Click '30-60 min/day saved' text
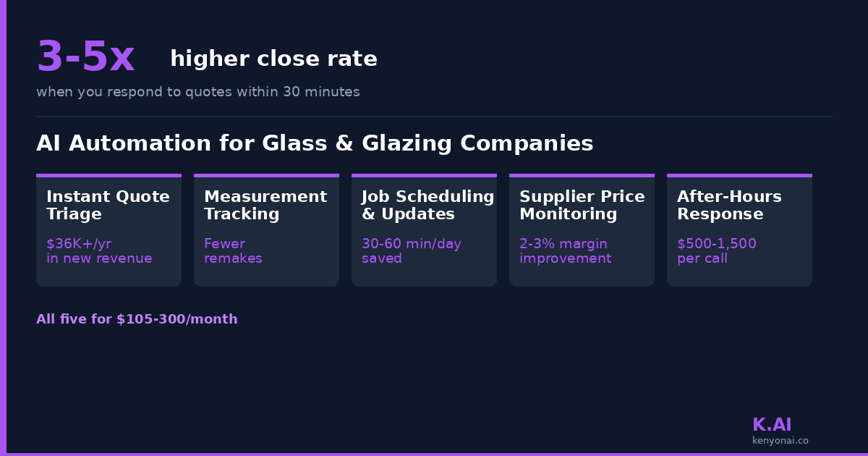This screenshot has width=868, height=456. 411,251
